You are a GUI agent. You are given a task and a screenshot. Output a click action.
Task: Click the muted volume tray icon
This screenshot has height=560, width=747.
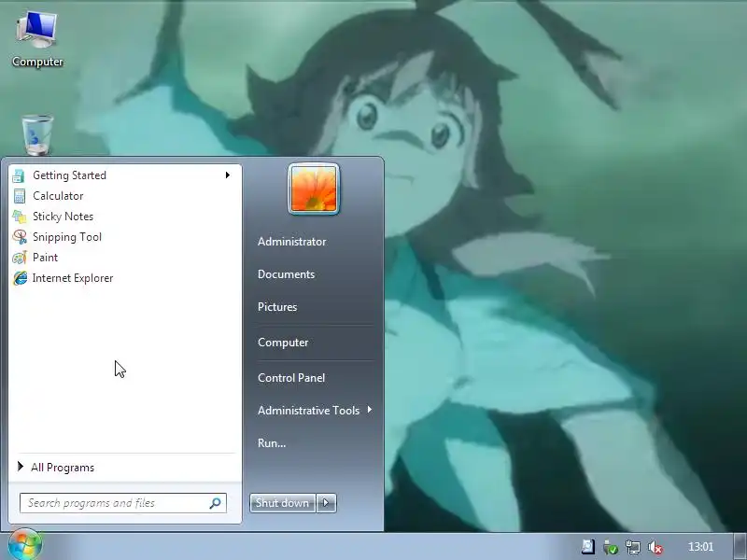655,547
